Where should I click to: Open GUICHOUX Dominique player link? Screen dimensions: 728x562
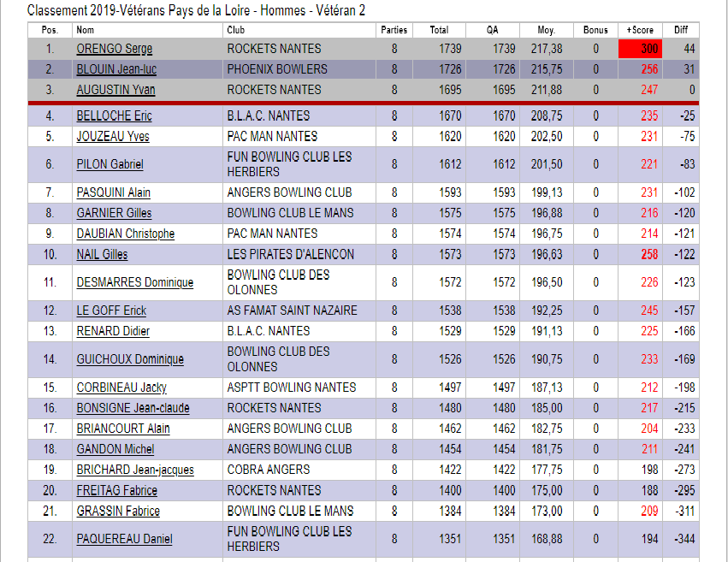(x=130, y=359)
